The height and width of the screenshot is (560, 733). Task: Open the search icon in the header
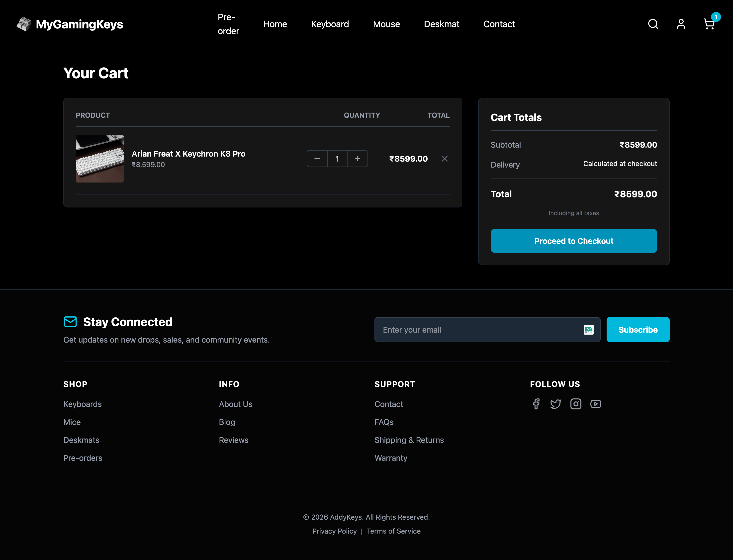[x=653, y=24]
